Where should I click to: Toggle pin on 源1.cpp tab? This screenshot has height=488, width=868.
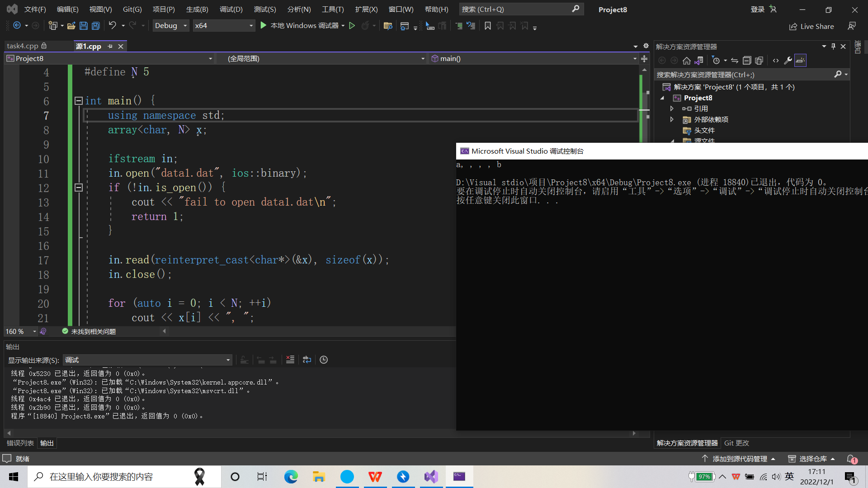tap(110, 46)
